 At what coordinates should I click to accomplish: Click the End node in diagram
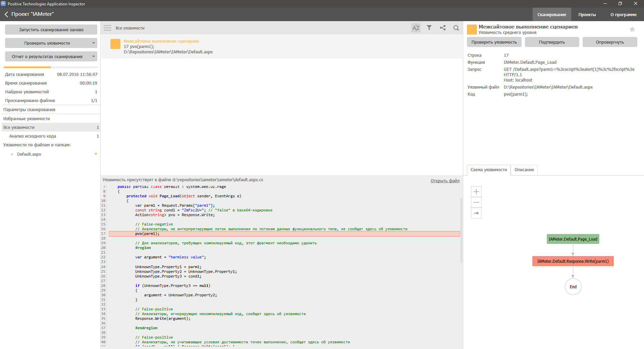pos(573,287)
